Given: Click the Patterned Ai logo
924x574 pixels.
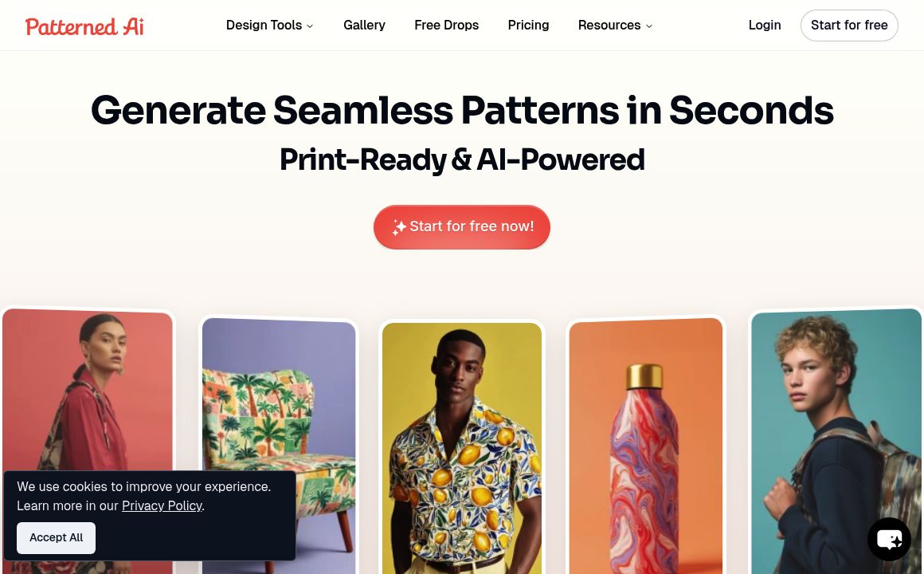Looking at the screenshot, I should pyautogui.click(x=84, y=26).
